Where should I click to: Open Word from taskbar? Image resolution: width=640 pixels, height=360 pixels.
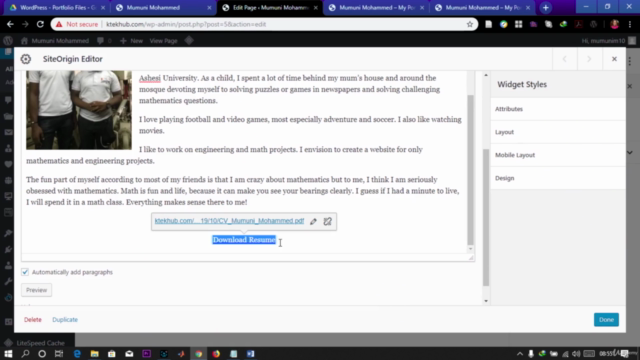click(x=251, y=353)
